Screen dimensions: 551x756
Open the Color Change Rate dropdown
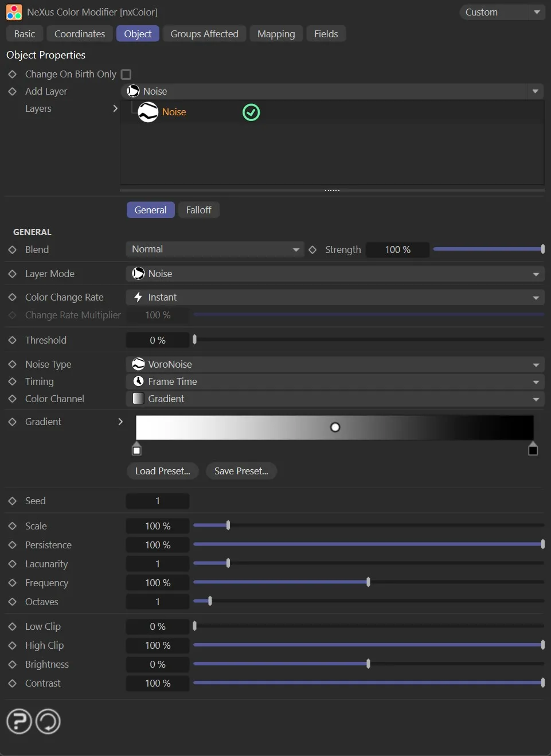pyautogui.click(x=335, y=298)
